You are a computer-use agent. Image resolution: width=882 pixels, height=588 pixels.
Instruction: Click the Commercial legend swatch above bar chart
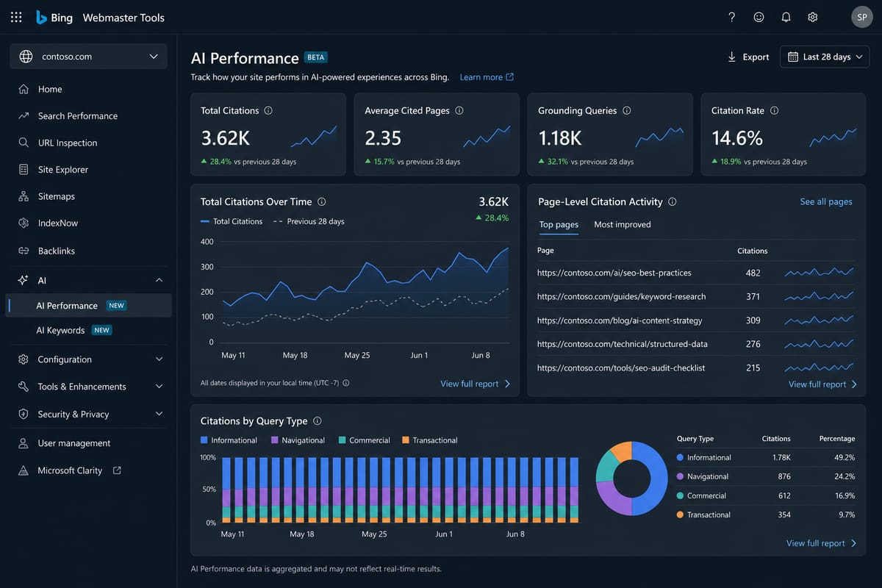pyautogui.click(x=343, y=440)
